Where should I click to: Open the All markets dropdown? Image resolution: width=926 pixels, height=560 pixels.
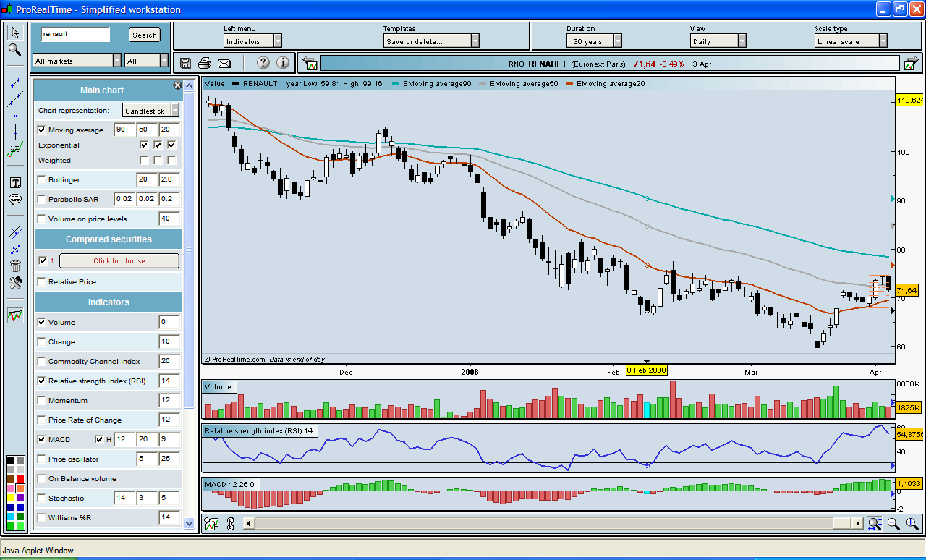tap(77, 61)
